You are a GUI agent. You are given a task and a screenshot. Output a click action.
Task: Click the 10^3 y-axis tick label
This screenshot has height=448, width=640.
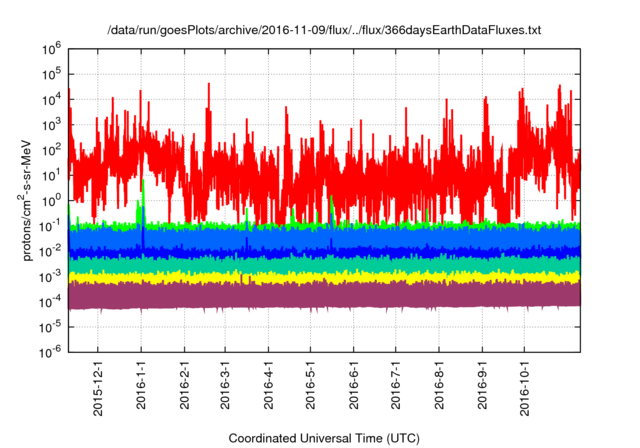(x=51, y=126)
